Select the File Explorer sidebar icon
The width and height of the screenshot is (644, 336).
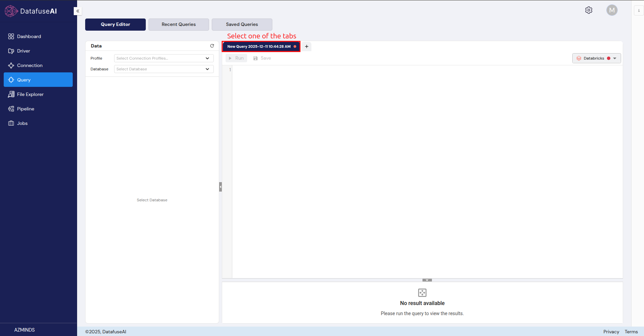click(30, 94)
